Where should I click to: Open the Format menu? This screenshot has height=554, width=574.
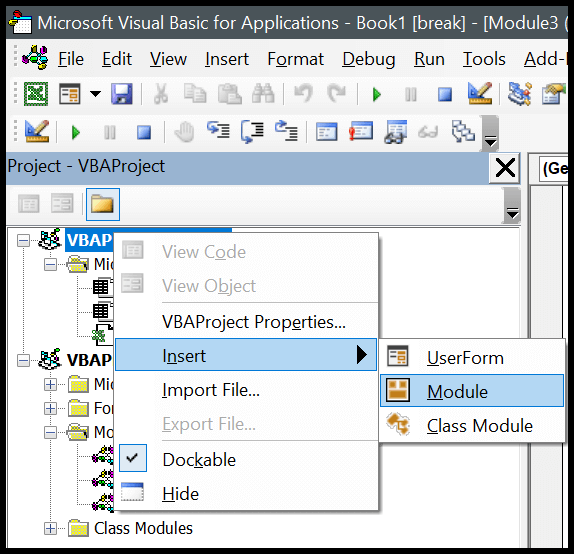(x=295, y=59)
